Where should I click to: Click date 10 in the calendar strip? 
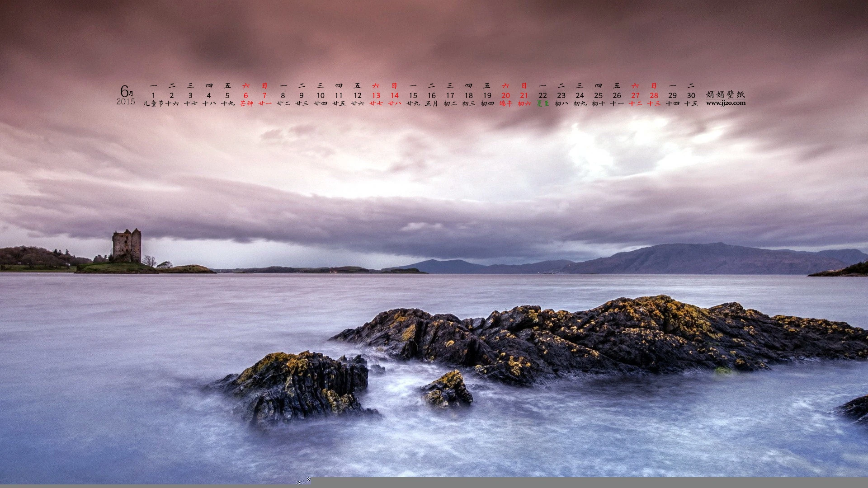click(x=321, y=95)
